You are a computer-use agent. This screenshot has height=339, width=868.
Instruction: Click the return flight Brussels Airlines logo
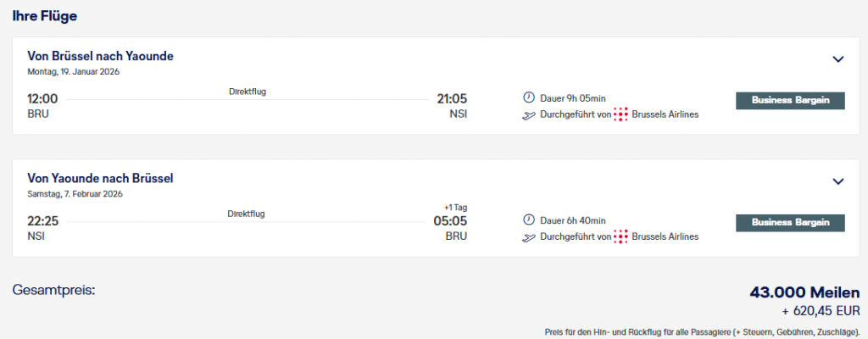pyautogui.click(x=621, y=236)
